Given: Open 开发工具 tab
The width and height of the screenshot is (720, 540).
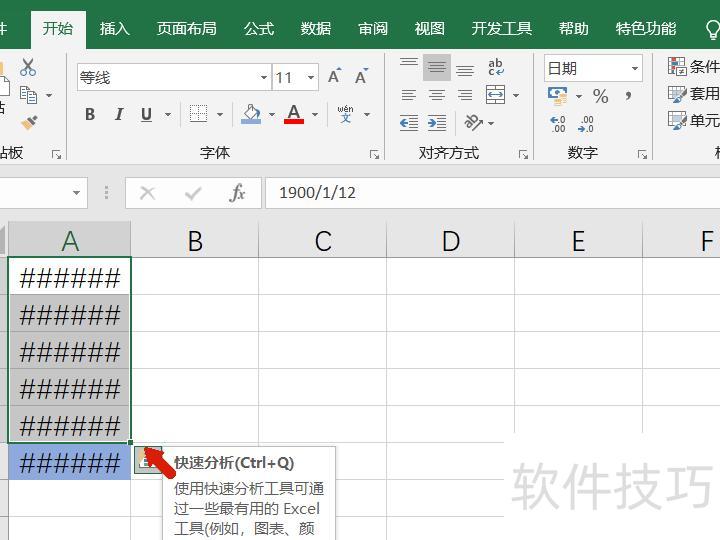Looking at the screenshot, I should point(502,28).
